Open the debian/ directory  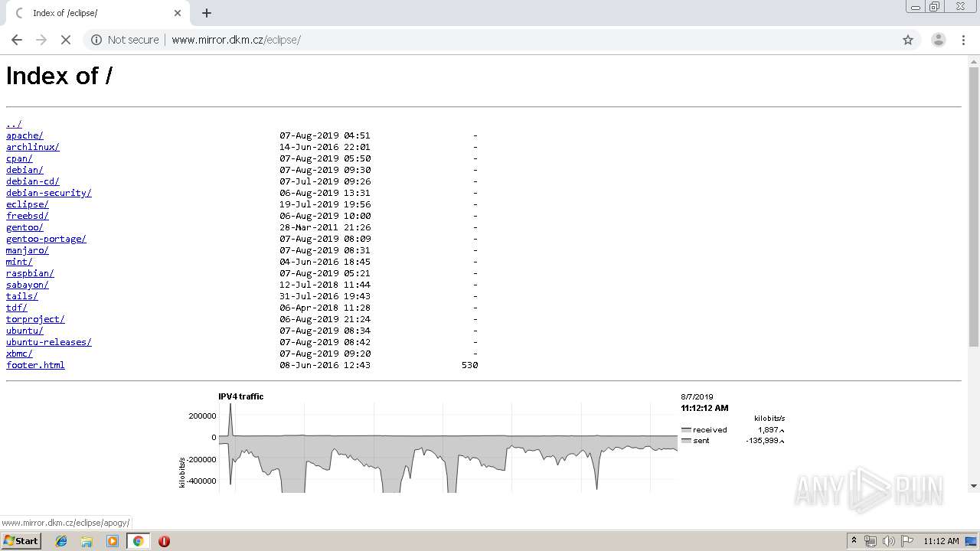point(24,170)
